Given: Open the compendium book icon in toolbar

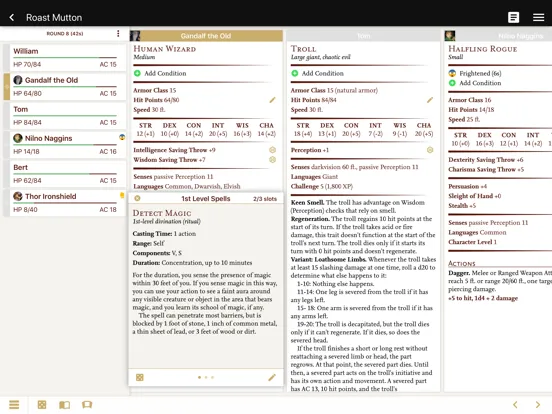Looking at the screenshot, I should 64,404.
